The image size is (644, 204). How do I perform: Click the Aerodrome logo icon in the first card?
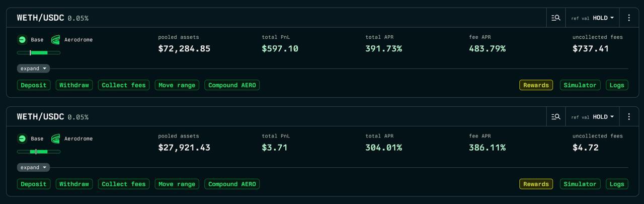(55, 40)
